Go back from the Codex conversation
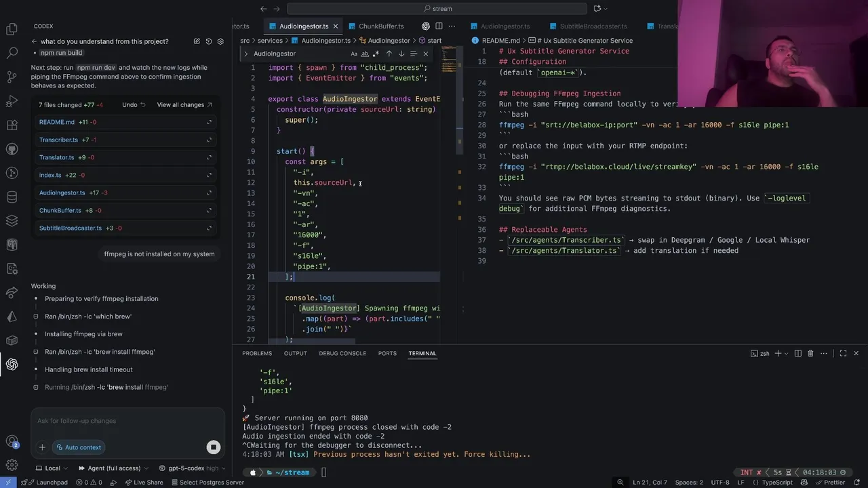The image size is (868, 488). [34, 41]
